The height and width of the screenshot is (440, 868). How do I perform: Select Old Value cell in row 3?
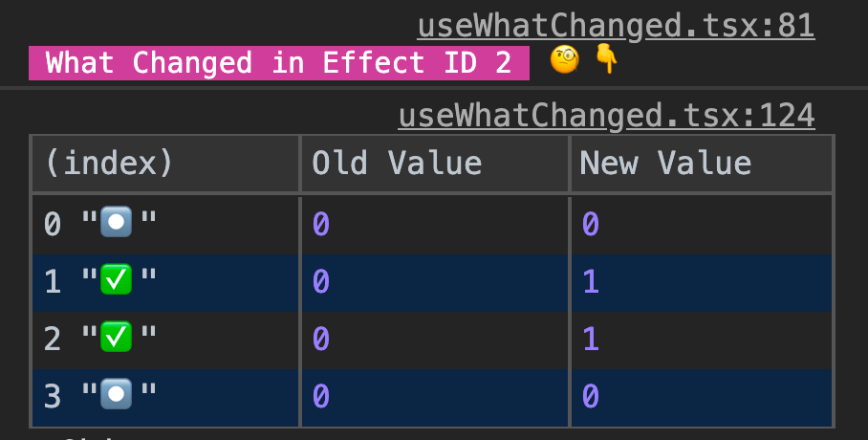coord(435,397)
